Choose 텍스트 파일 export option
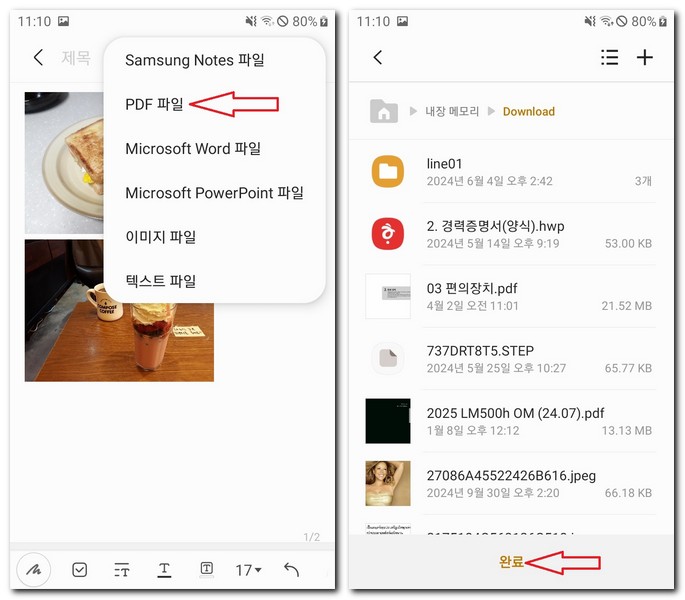The width and height of the screenshot is (685, 600). tap(160, 281)
